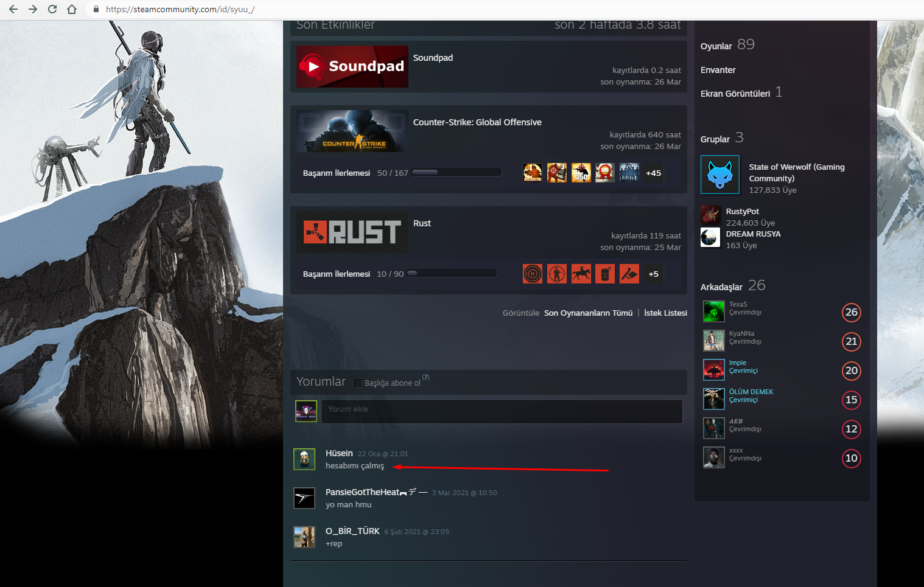Open second Rust achievement icon
The image size is (924, 587).
(557, 274)
